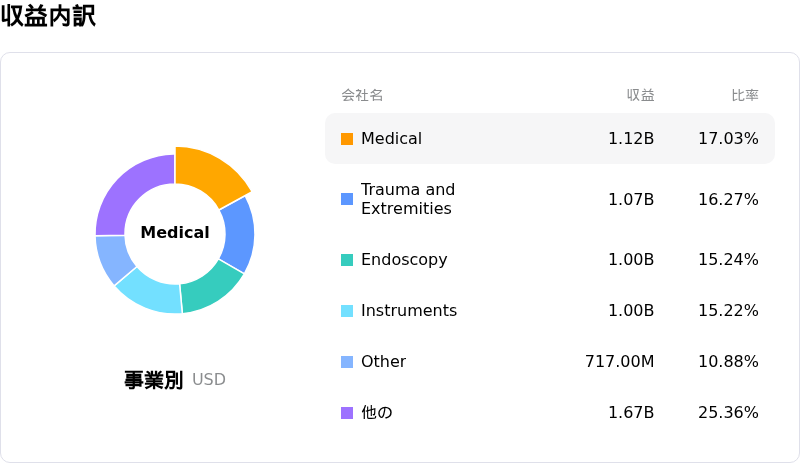Screen dimensions: 800x463
Task: Click the 15.22% ratio value
Action: click(x=728, y=310)
